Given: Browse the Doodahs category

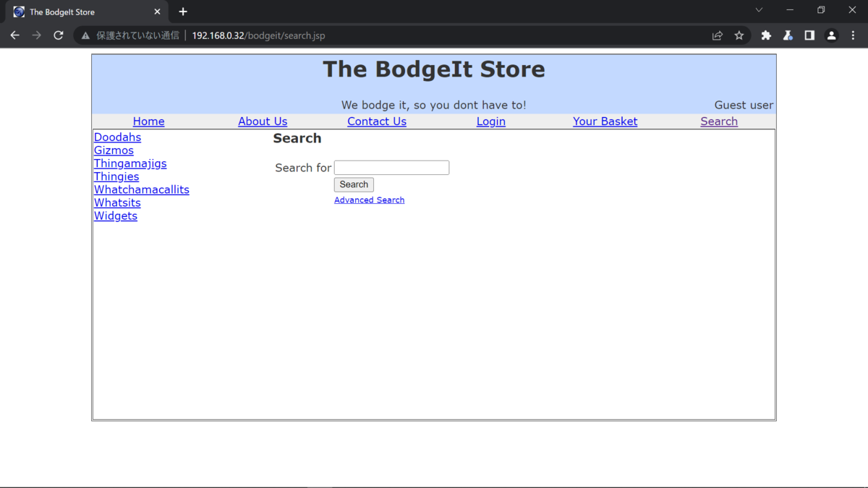Looking at the screenshot, I should pos(117,137).
